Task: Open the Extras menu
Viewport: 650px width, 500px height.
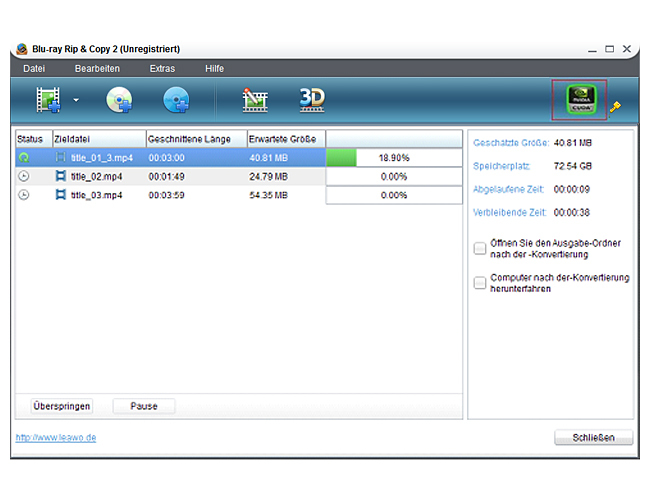Action: pyautogui.click(x=162, y=68)
